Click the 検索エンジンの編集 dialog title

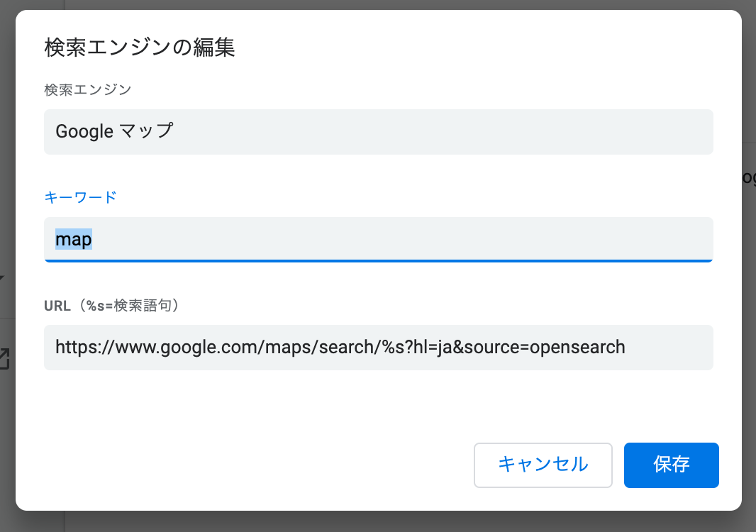140,48
